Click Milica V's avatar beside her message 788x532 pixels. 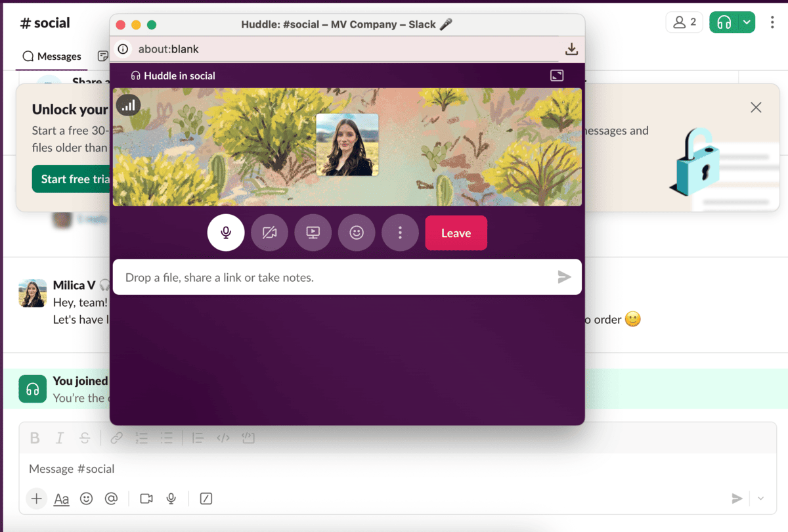32,293
